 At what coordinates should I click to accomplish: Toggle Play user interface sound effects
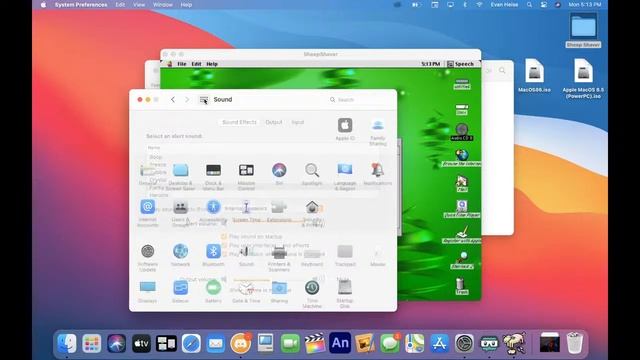click(224, 245)
